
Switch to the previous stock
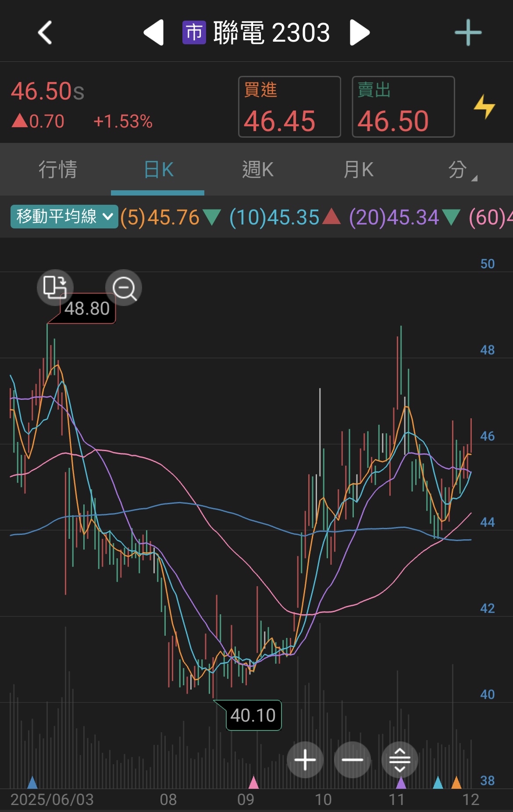click(154, 32)
